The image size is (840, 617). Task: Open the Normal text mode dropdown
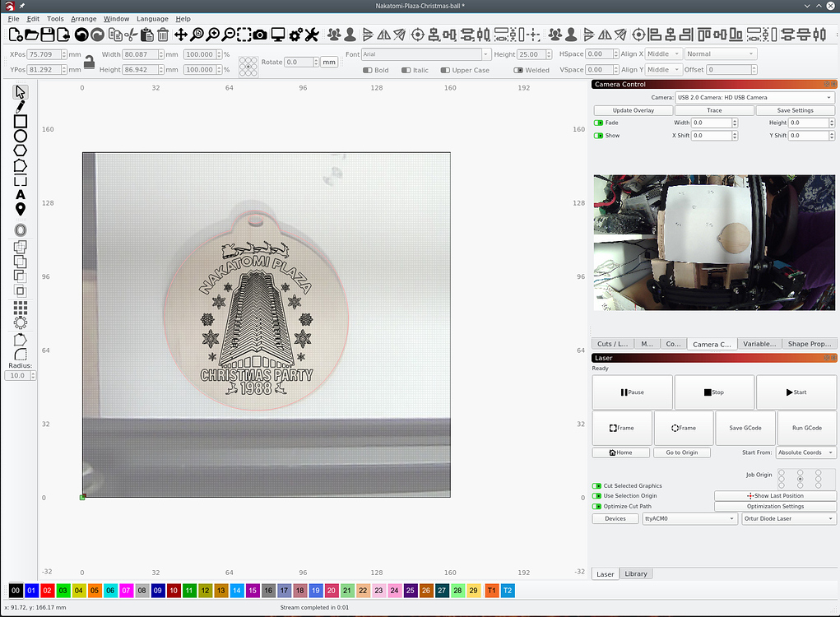click(721, 54)
